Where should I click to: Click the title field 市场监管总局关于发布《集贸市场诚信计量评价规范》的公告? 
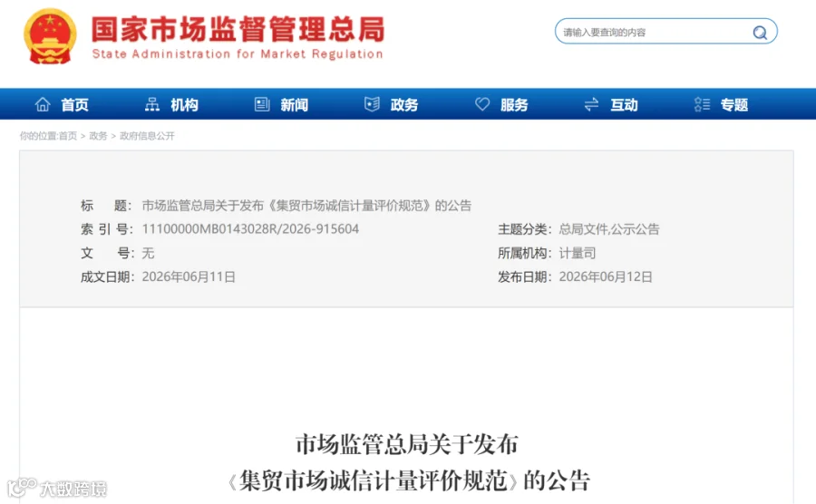tap(306, 206)
